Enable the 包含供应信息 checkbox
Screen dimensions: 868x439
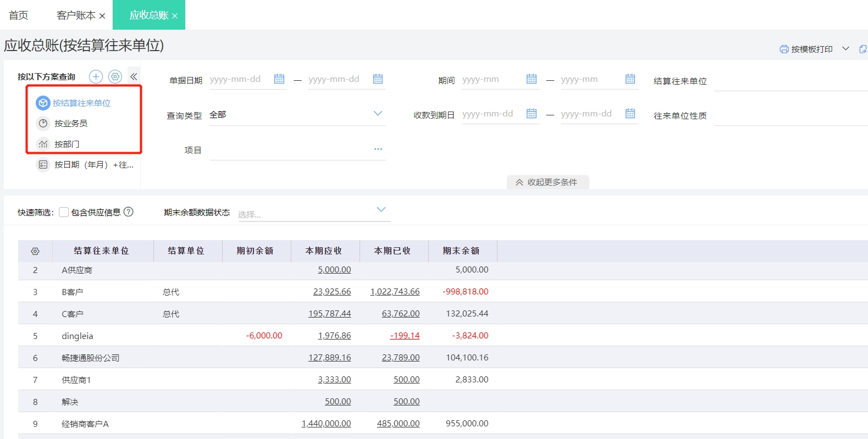[64, 212]
